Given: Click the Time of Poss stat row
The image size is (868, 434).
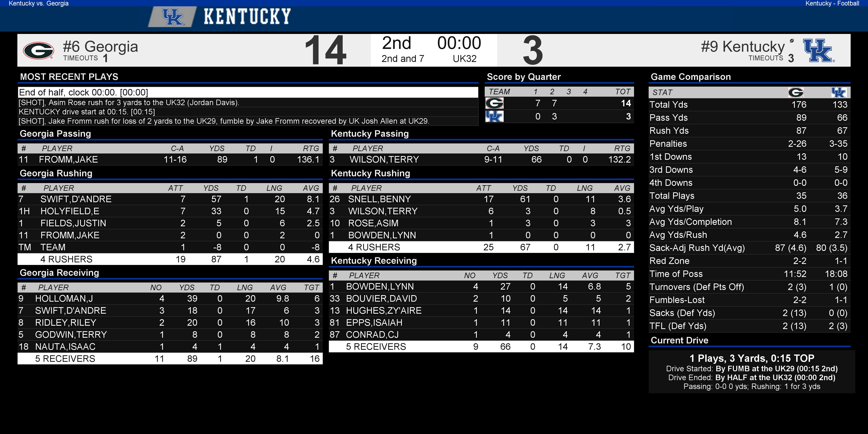Looking at the screenshot, I should [749, 274].
